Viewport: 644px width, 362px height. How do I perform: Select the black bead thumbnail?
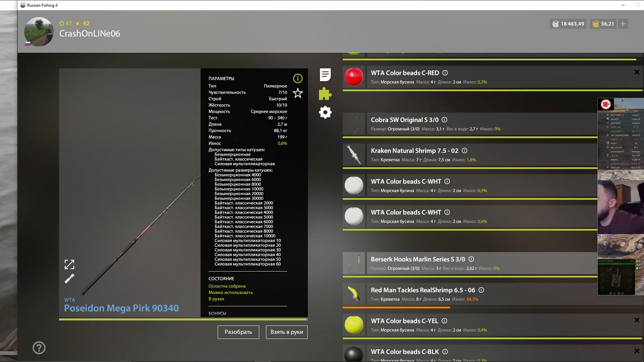(354, 354)
